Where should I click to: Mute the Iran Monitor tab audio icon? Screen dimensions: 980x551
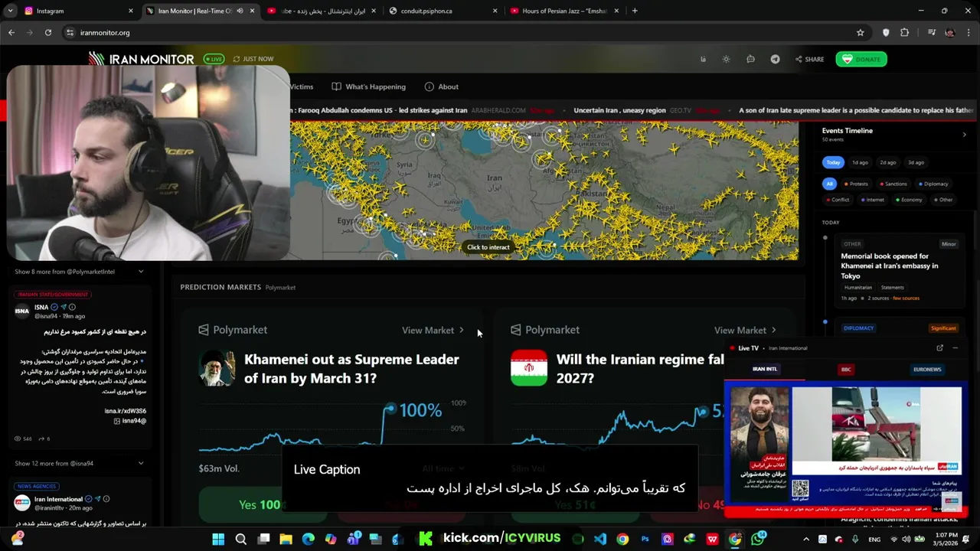tap(240, 11)
